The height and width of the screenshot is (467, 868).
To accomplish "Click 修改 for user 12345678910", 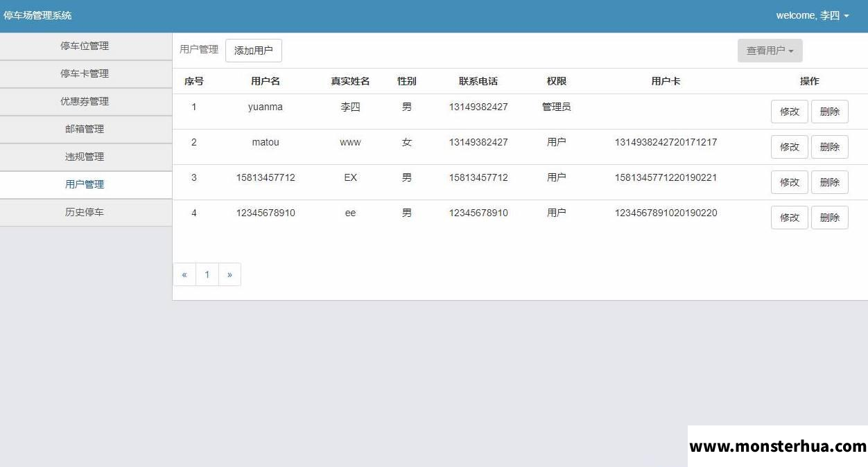I will coord(790,218).
